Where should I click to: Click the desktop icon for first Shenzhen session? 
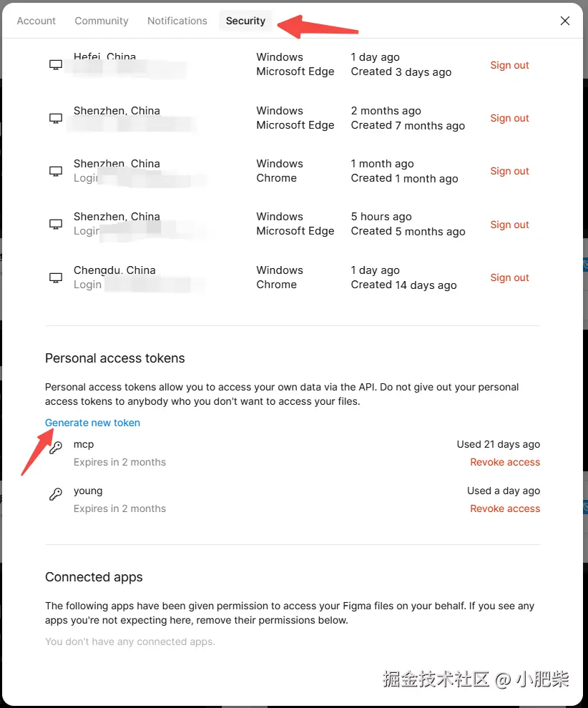(x=55, y=118)
